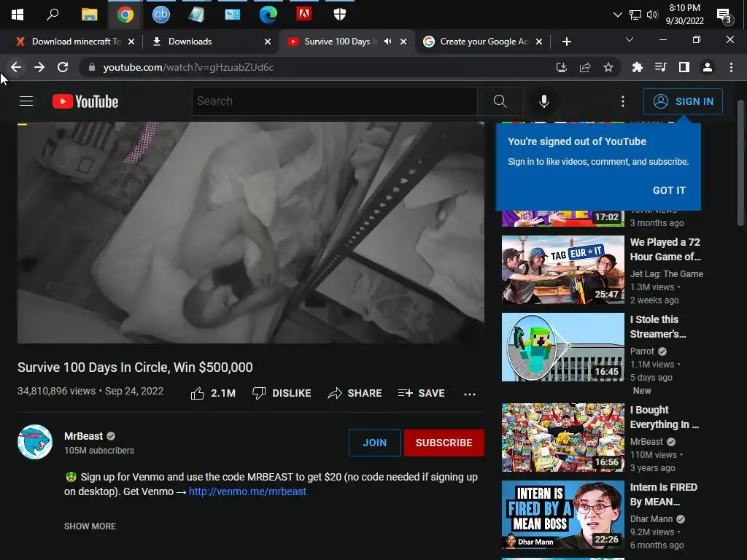Open a new Chrome tab
Screen dimensions: 747x560
click(x=566, y=42)
